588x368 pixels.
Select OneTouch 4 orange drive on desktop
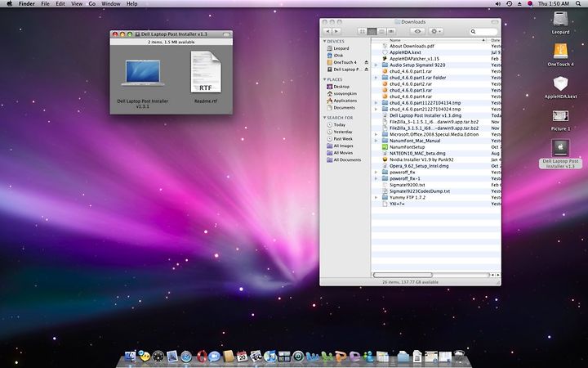(x=560, y=51)
